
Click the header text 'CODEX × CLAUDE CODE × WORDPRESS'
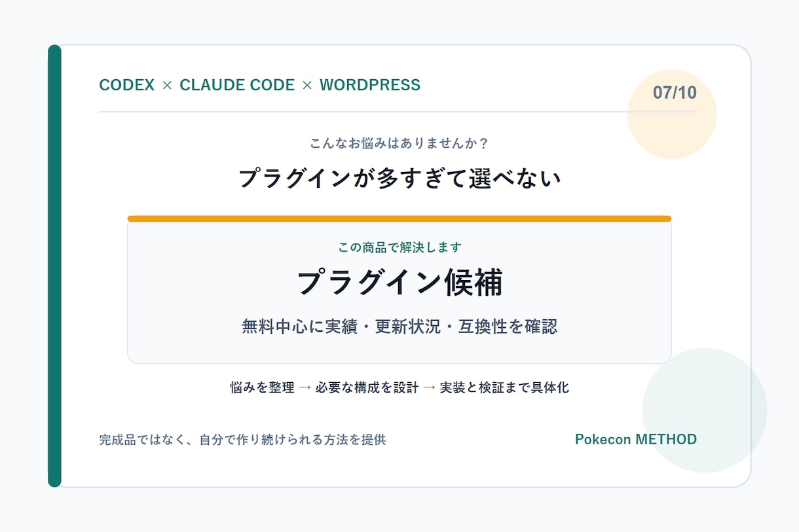pos(259,85)
